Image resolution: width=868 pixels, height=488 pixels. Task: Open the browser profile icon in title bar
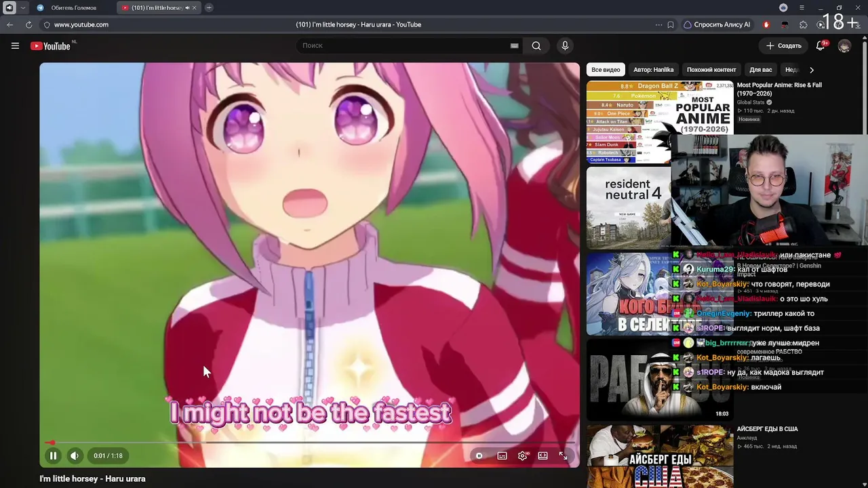pos(783,7)
